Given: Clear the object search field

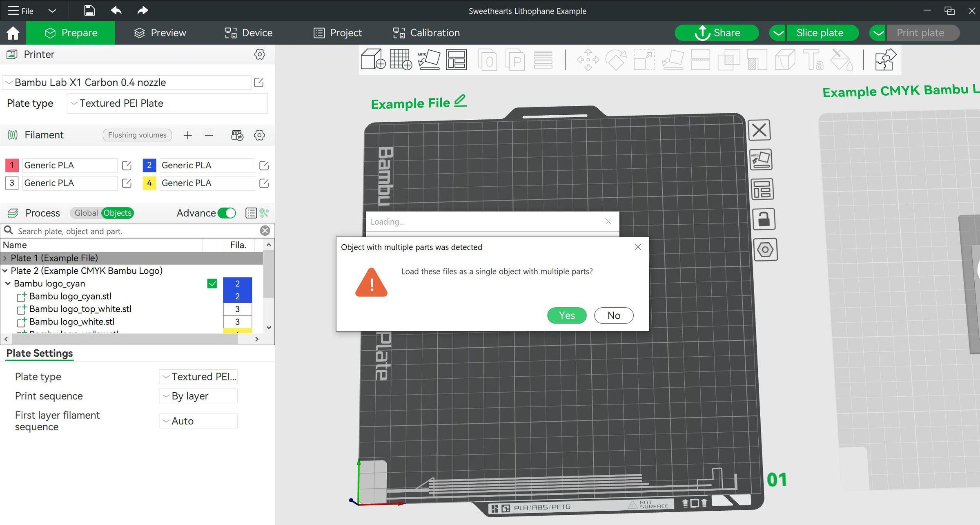Looking at the screenshot, I should pos(265,231).
